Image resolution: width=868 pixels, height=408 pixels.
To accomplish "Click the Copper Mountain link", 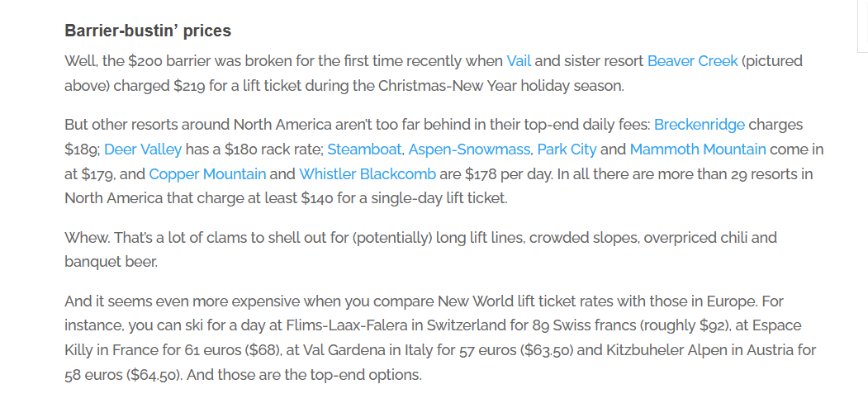I will (207, 174).
